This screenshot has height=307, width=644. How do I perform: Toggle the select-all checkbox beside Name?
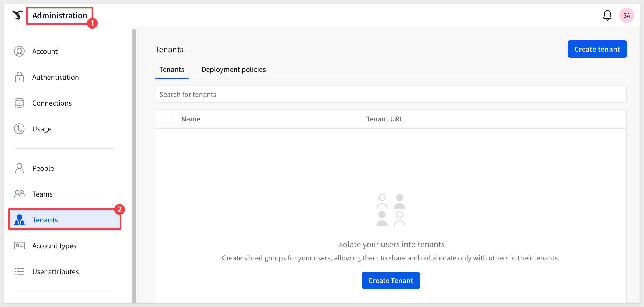(x=168, y=119)
